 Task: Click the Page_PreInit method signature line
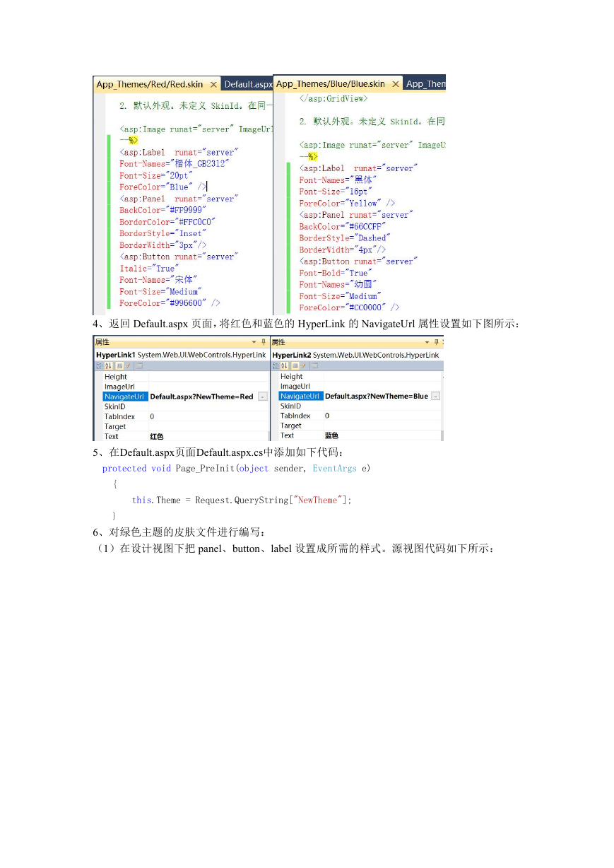point(237,469)
